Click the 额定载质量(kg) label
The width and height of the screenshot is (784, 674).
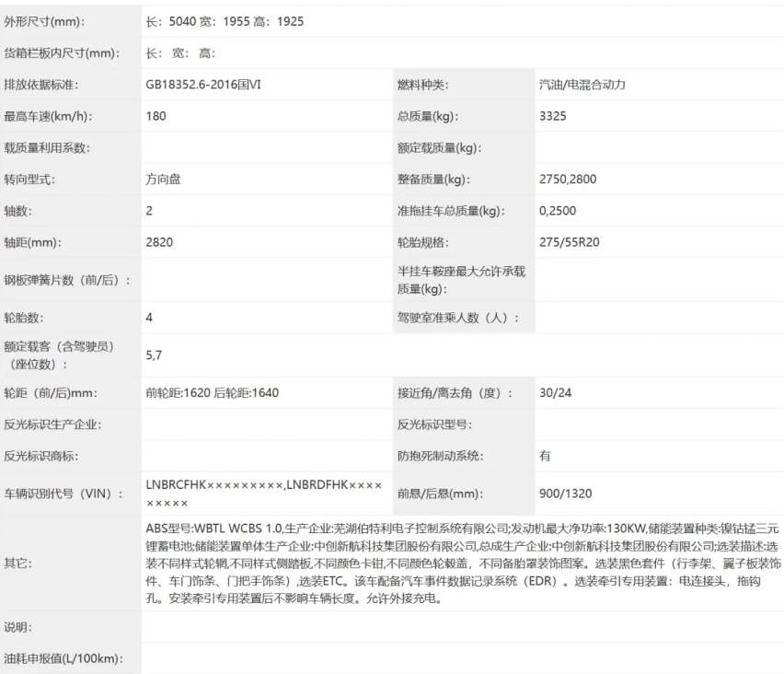click(440, 147)
